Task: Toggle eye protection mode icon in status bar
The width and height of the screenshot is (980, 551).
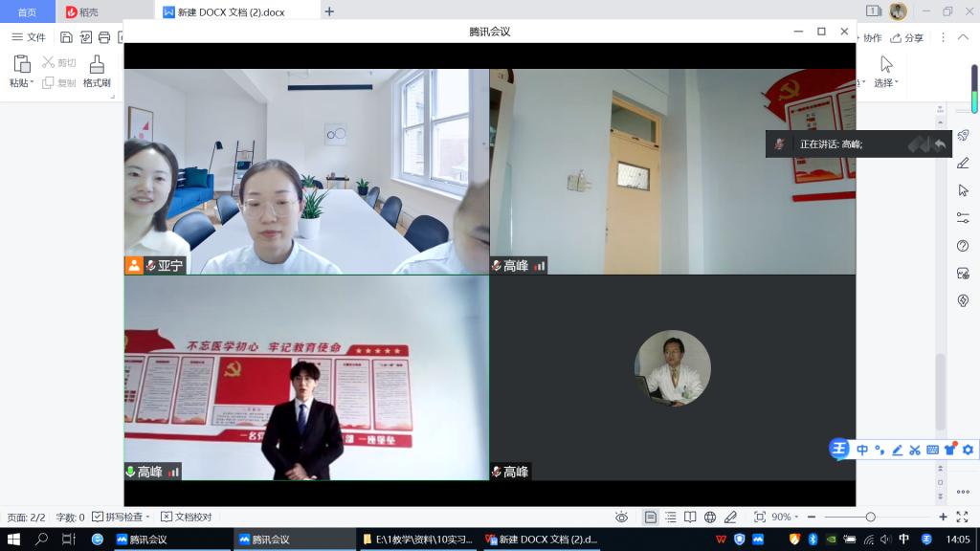Action: pos(621,517)
